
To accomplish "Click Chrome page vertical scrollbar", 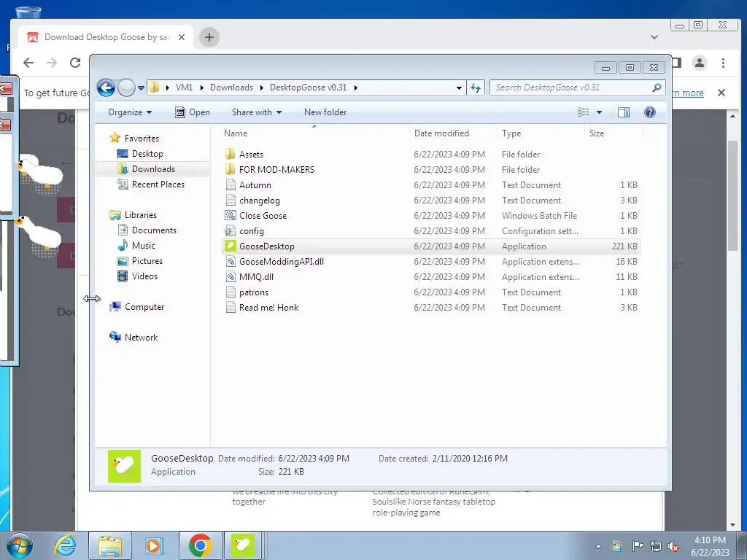I will pyautogui.click(x=732, y=195).
